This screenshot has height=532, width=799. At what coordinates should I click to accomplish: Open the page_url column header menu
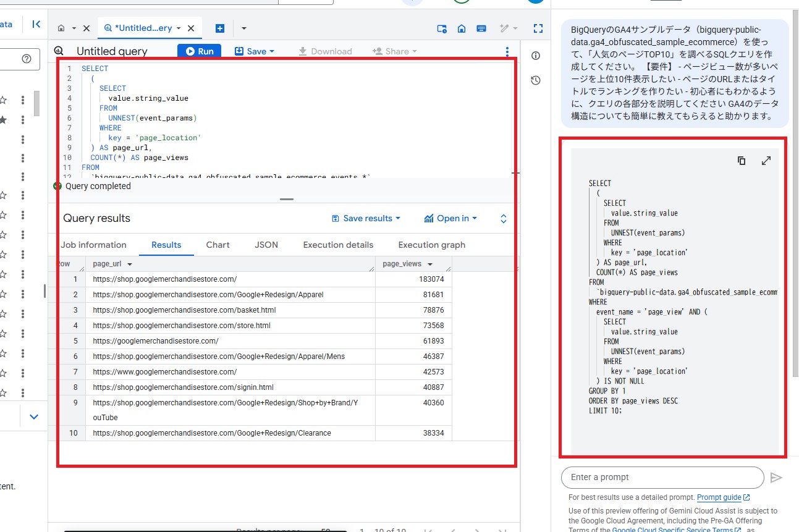coord(130,264)
